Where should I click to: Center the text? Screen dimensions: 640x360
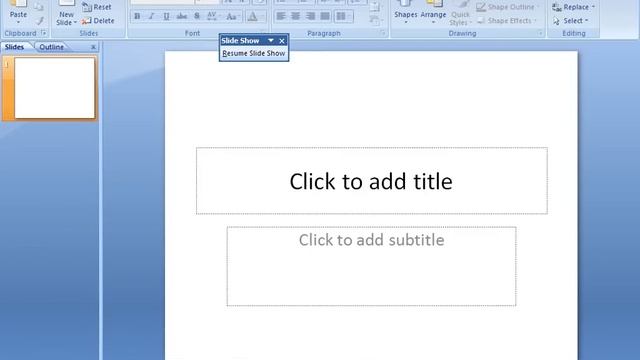(296, 16)
